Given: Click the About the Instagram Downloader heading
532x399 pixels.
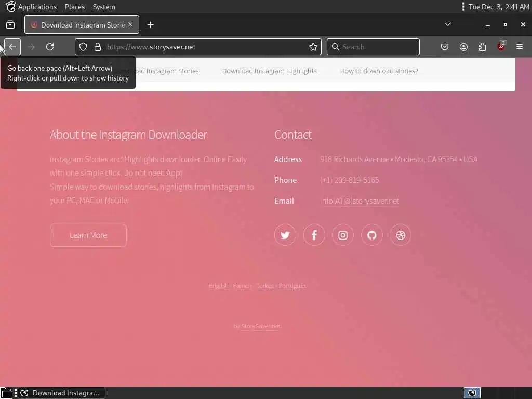Looking at the screenshot, I should (128, 135).
